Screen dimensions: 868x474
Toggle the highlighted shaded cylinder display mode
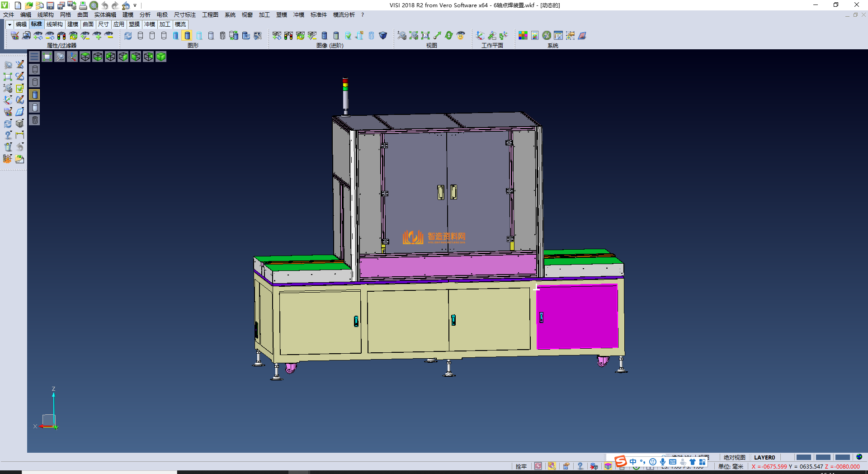tap(187, 36)
